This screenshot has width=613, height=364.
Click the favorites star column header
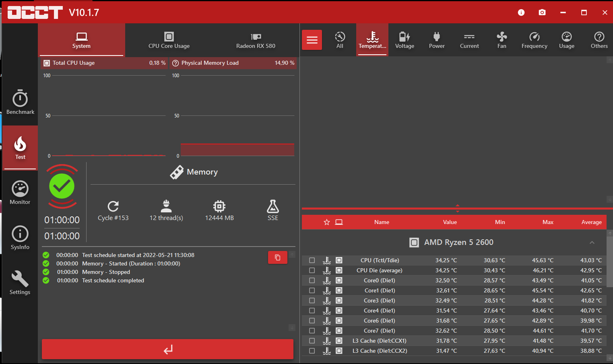point(327,222)
